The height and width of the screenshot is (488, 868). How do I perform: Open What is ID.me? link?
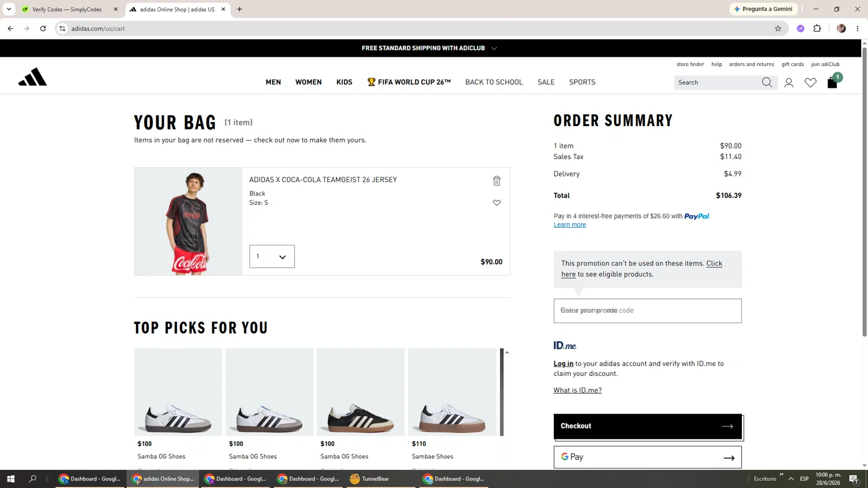[578, 390]
